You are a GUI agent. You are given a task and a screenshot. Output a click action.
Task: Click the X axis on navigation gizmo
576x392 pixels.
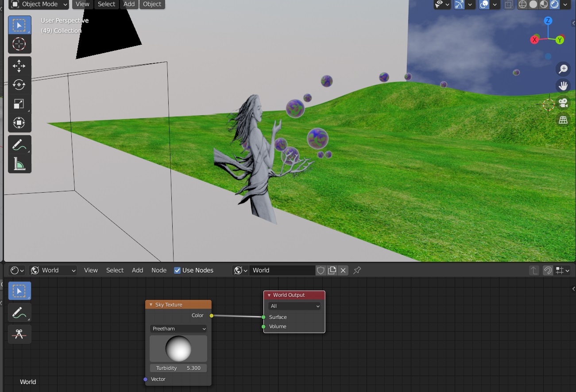tap(534, 39)
